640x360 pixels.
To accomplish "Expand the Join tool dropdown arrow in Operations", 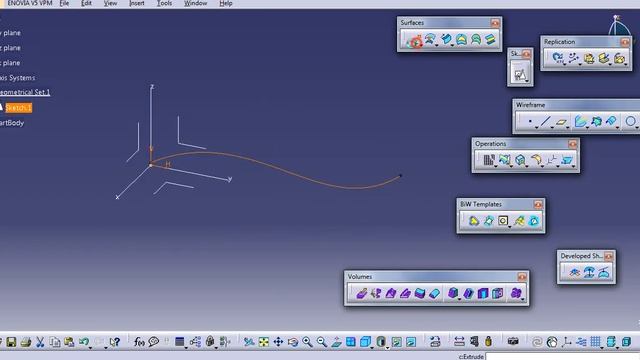I will click(x=496, y=166).
